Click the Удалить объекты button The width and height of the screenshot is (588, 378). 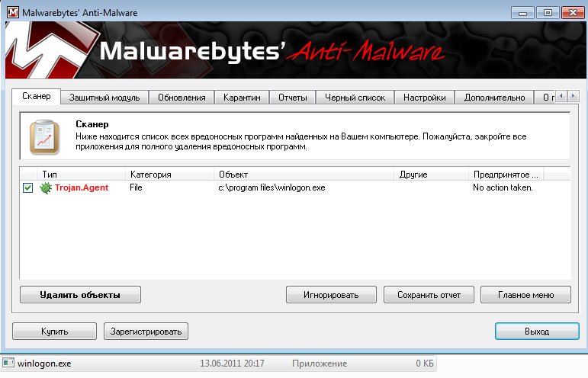pyautogui.click(x=80, y=295)
